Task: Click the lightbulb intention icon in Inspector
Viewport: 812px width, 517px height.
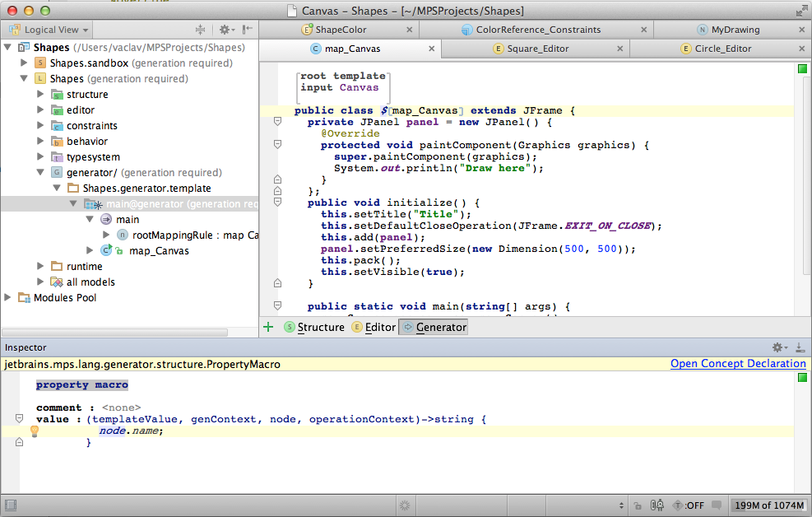Action: pyautogui.click(x=35, y=431)
